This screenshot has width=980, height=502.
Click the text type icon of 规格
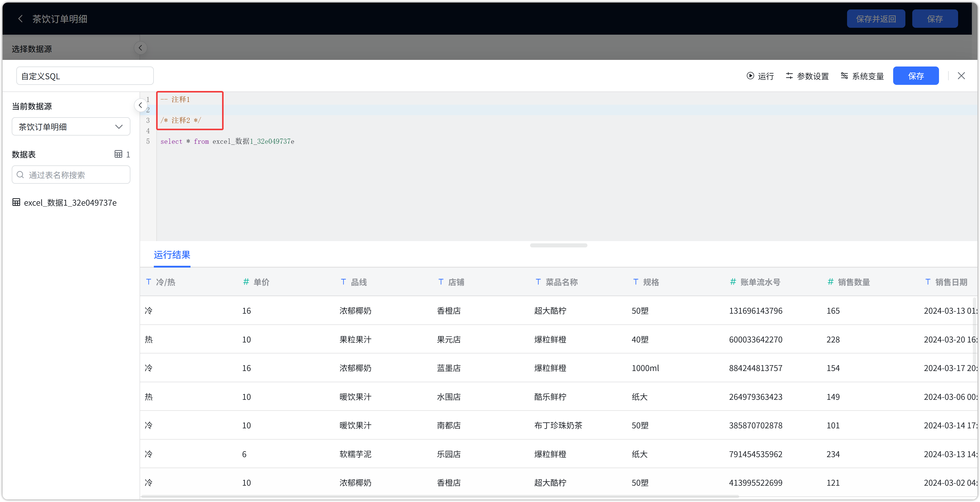(x=636, y=282)
